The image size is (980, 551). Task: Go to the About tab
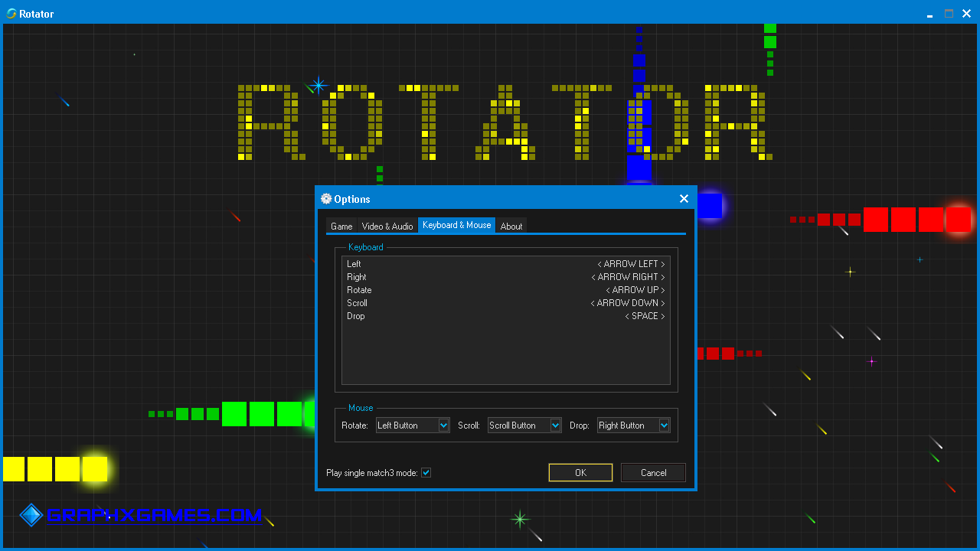pyautogui.click(x=511, y=226)
